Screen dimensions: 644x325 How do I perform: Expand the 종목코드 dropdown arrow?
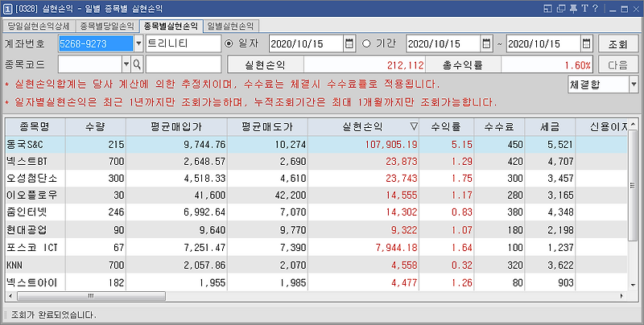[x=126, y=64]
